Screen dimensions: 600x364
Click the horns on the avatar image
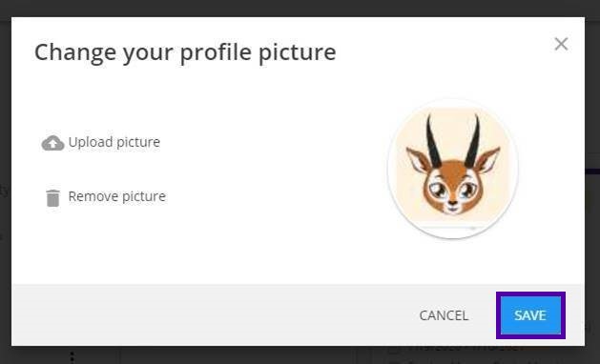[453, 141]
